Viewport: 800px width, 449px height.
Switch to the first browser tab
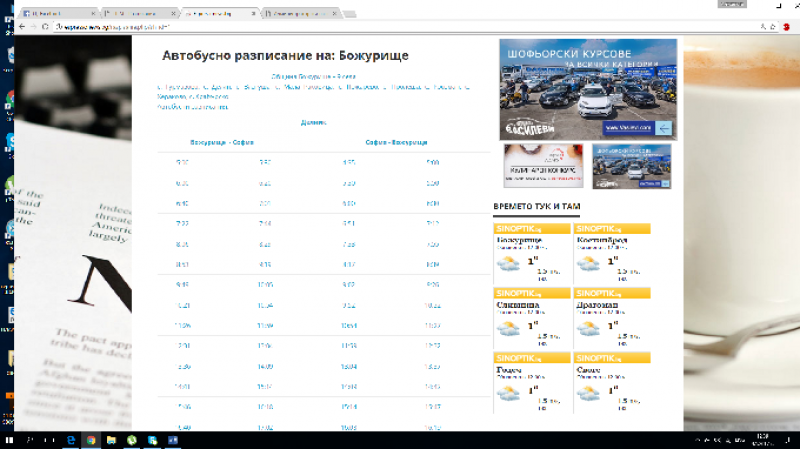50,14
